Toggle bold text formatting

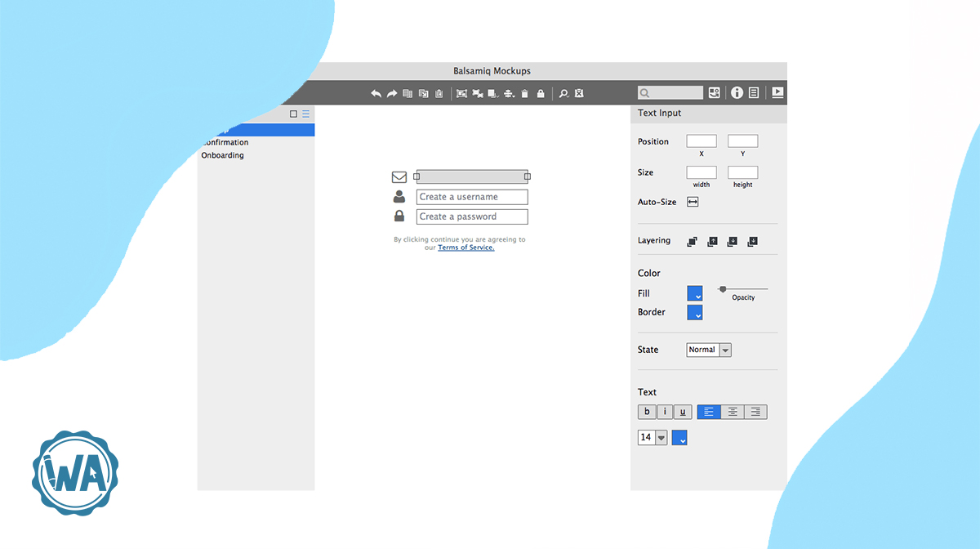pos(646,411)
